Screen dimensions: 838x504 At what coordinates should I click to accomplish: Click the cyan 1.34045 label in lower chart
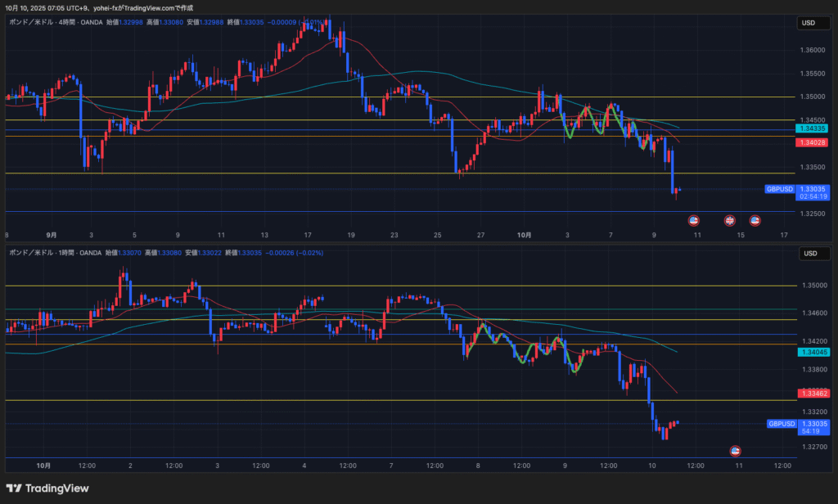[x=812, y=351]
